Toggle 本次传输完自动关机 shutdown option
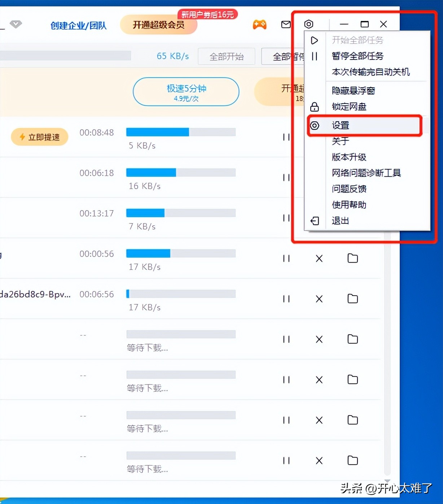This screenshot has height=504, width=443. (370, 72)
